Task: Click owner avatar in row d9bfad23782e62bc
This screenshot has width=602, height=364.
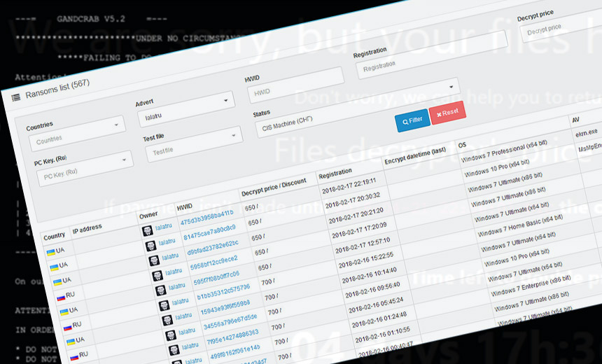Action: (x=154, y=260)
